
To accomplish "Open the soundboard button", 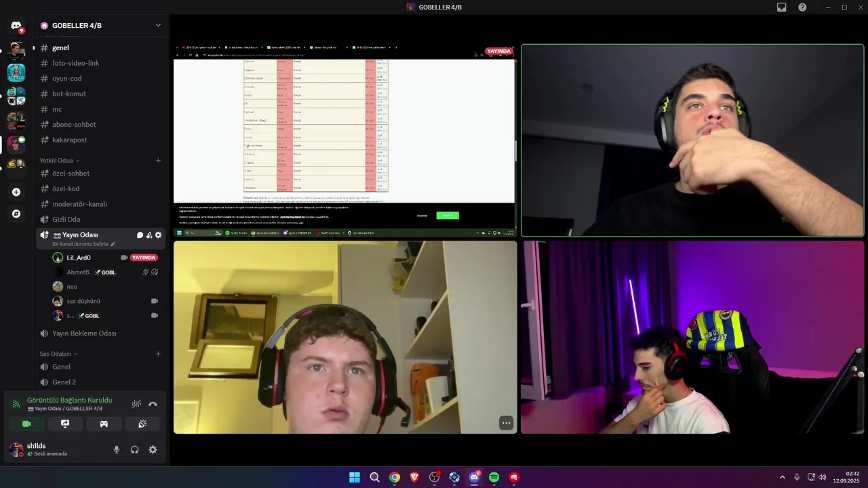I will [142, 424].
